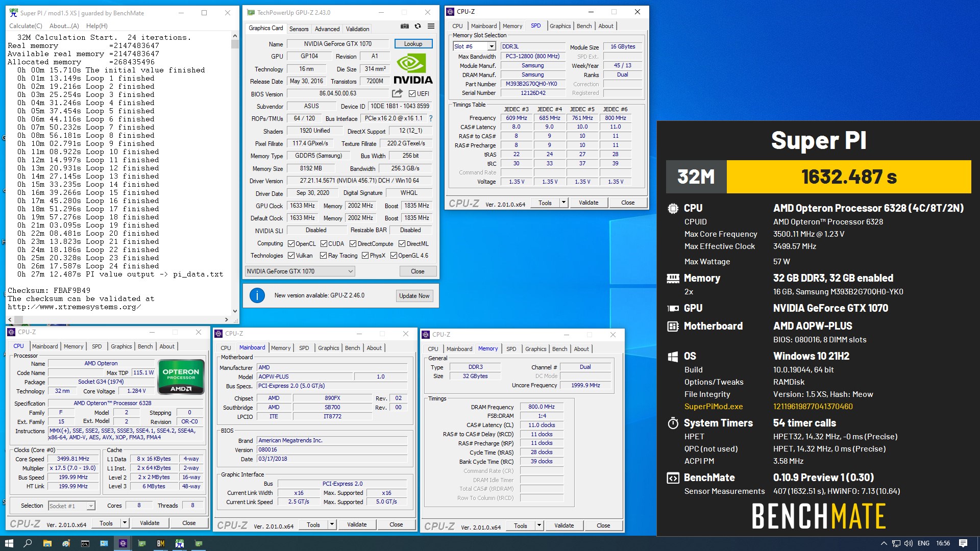This screenshot has height=551, width=980.
Task: Toggle the PhysX checkbox
Action: pos(365,256)
